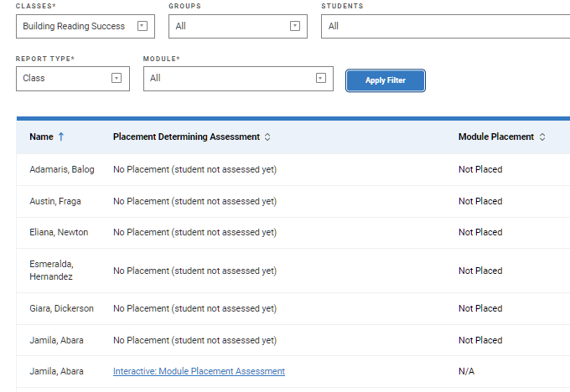Open the Report Type Class selector
This screenshot has height=392, width=570.
pyautogui.click(x=73, y=79)
